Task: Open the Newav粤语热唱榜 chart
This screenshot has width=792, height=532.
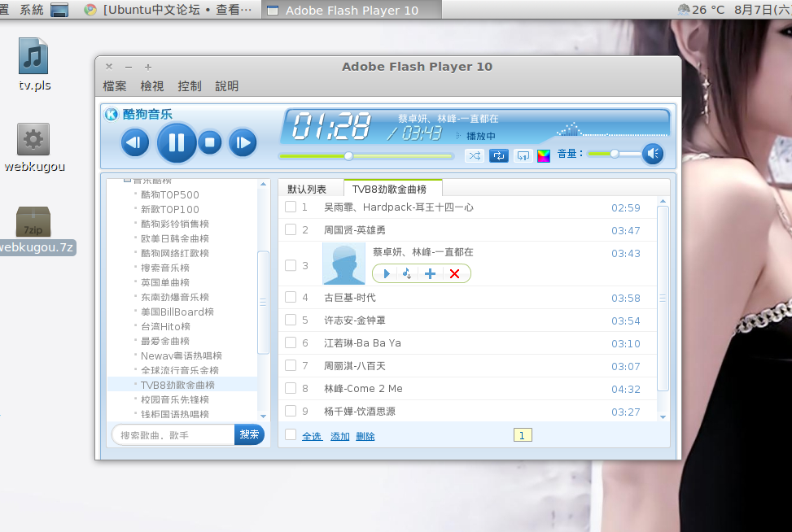Action: pos(182,355)
